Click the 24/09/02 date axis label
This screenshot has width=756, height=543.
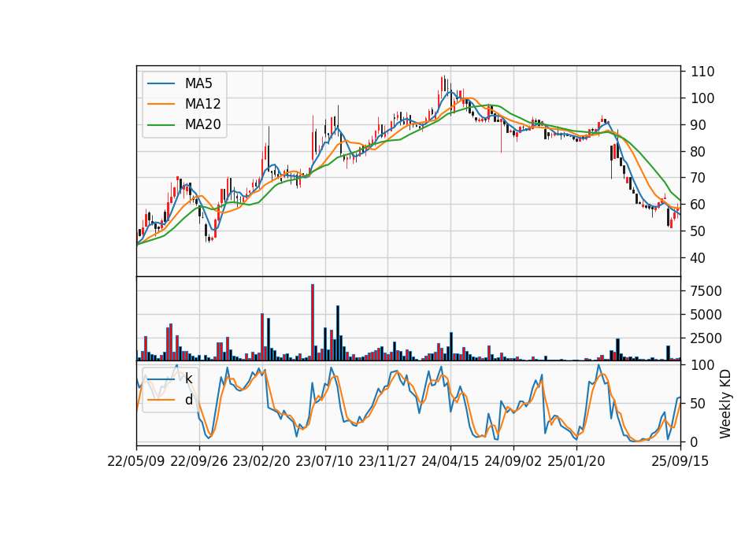pyautogui.click(x=513, y=461)
